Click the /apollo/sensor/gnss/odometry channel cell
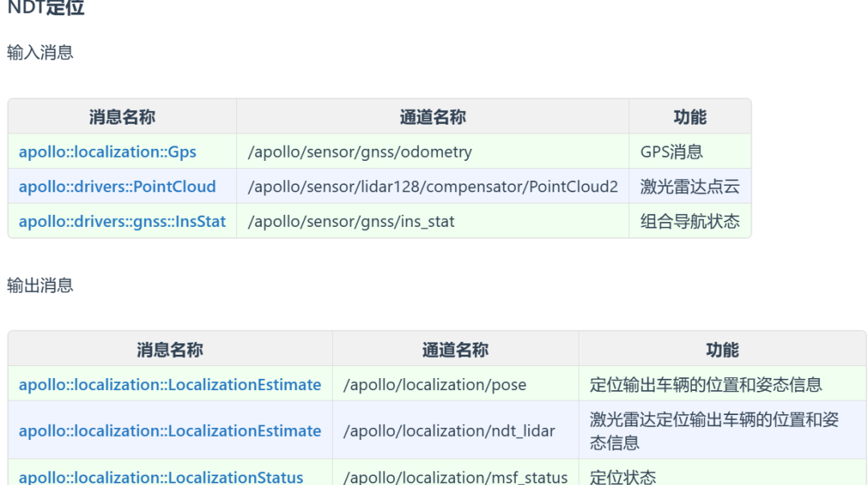Viewport: 868px width, 485px height. 359,152
